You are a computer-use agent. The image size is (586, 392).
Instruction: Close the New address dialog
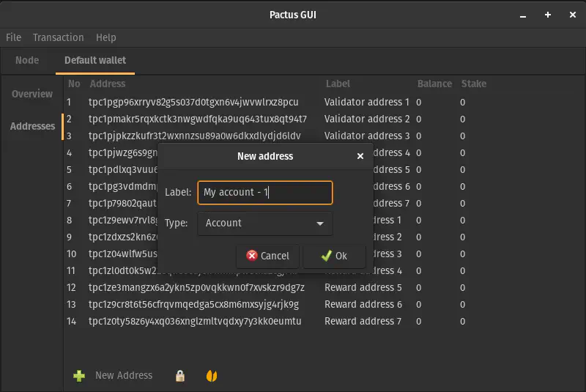360,156
